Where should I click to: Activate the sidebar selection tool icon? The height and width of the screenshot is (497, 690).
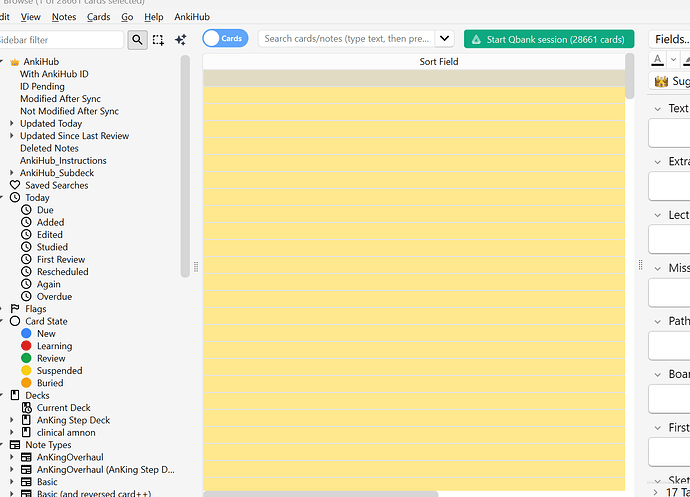click(x=158, y=40)
